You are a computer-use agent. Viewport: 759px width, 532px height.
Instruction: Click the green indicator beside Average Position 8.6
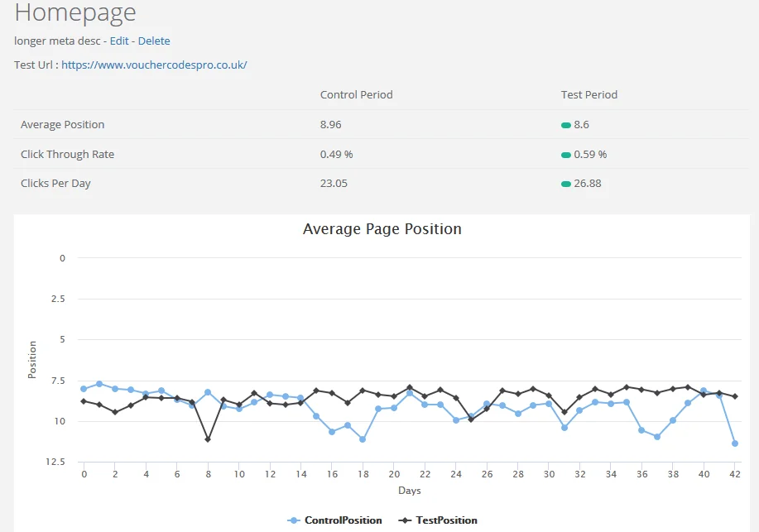[565, 124]
